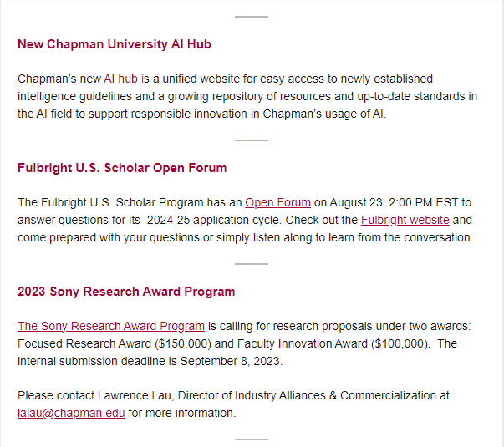Click the "2023 Sony Research Award Program" heading
Screen dimensions: 504x447
[x=126, y=292]
